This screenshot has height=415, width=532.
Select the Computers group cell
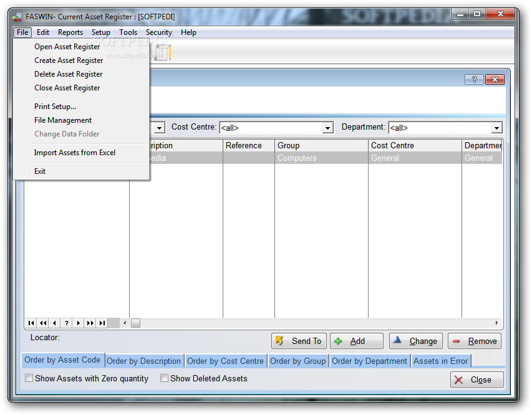(321, 158)
